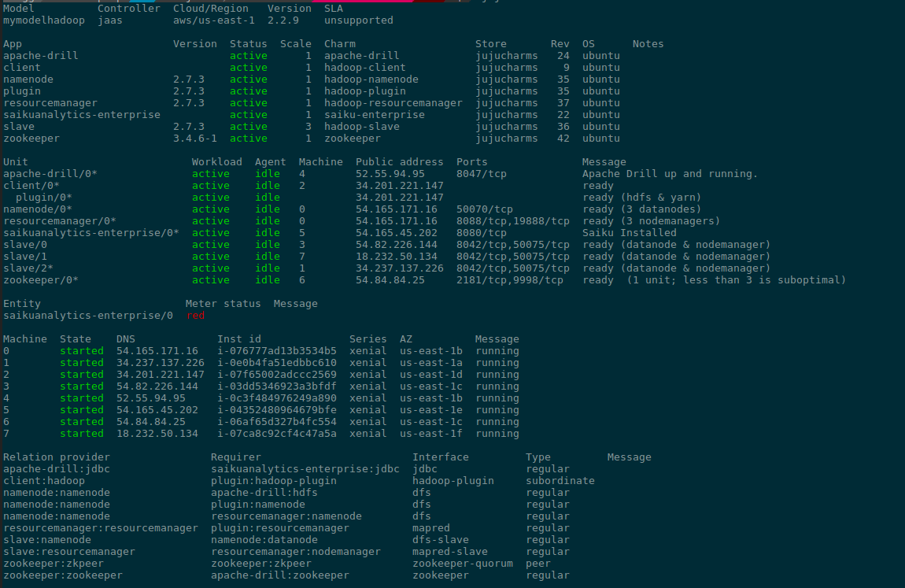Click the 'saikuanalytics-enterprise' app name in App table
905x588 pixels.
pyautogui.click(x=82, y=115)
